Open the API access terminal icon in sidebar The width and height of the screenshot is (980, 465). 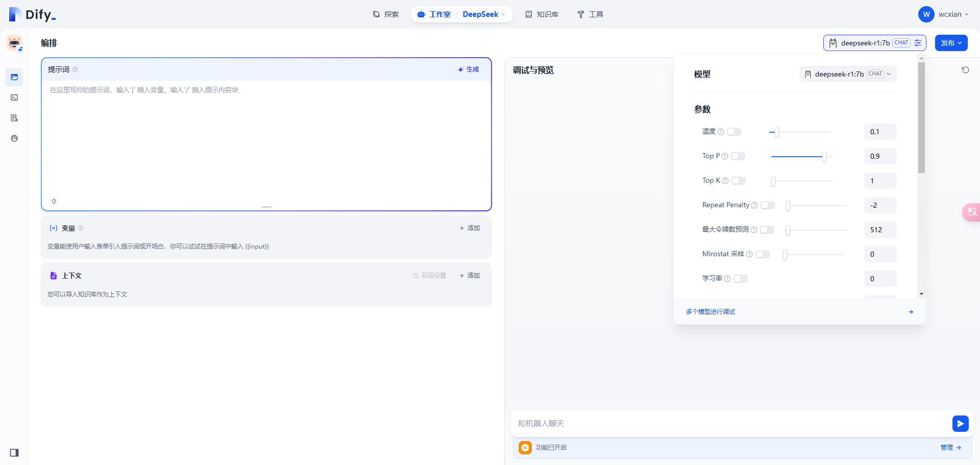point(14,97)
